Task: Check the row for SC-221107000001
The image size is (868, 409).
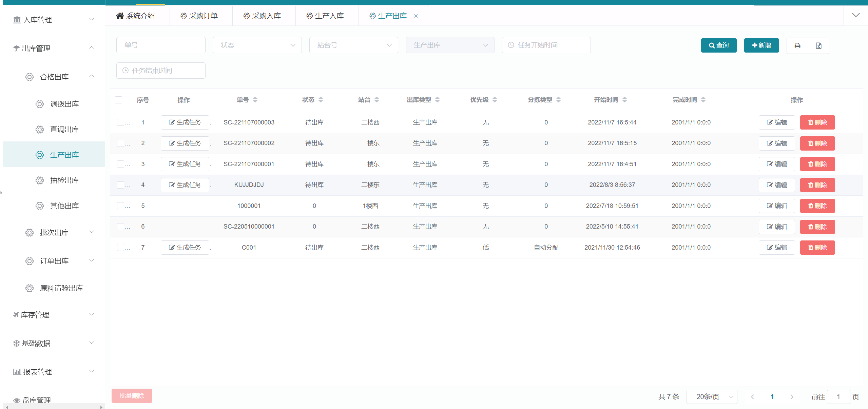Action: [120, 164]
